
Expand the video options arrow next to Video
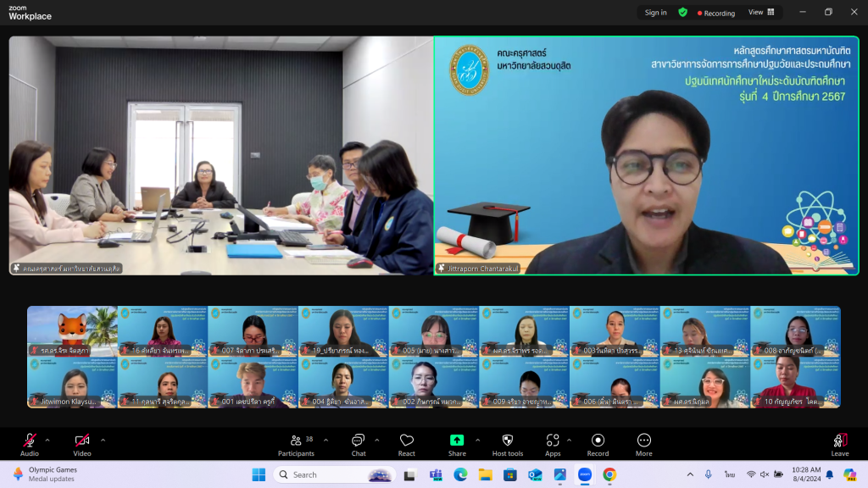pyautogui.click(x=103, y=440)
